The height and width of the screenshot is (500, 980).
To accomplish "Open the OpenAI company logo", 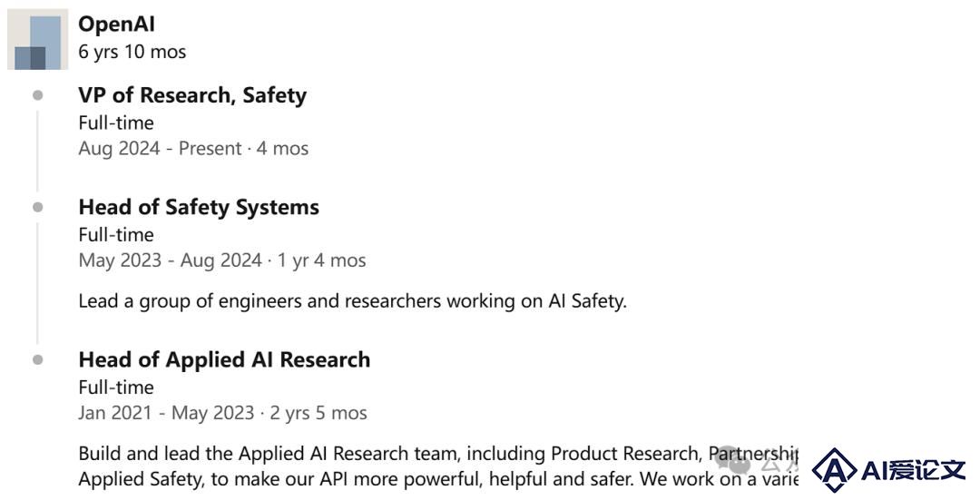I will (x=37, y=39).
